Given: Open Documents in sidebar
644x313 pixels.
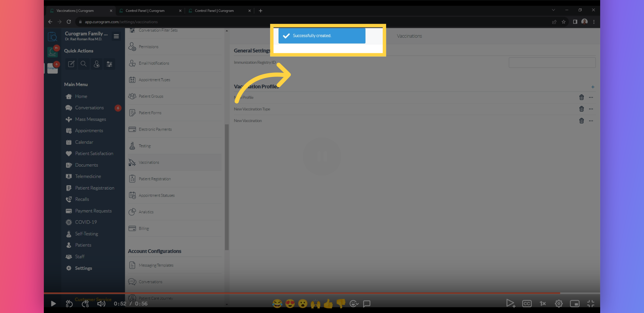Looking at the screenshot, I should (x=86, y=165).
